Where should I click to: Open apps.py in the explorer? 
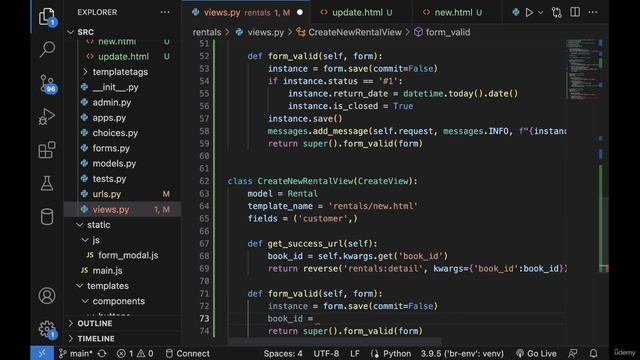point(109,118)
